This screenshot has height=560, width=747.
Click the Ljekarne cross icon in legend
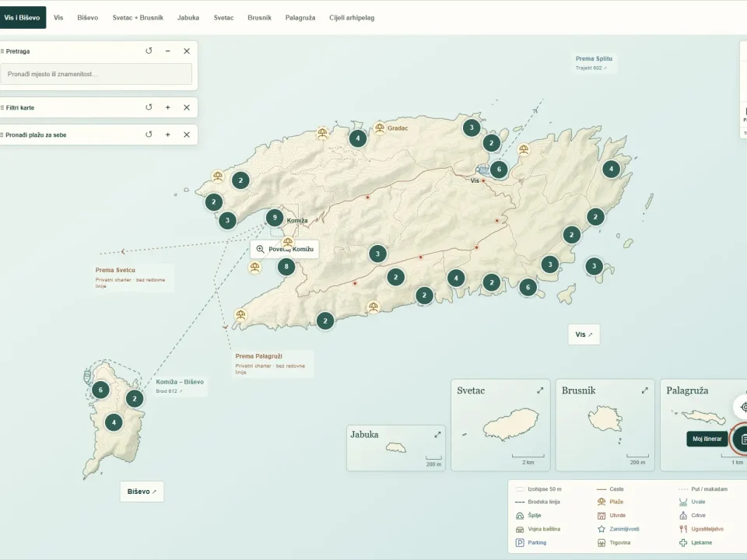point(683,542)
